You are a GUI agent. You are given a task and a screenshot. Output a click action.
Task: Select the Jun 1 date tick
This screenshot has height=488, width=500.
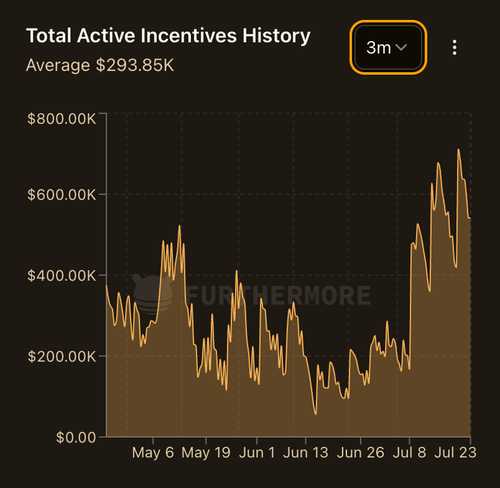coord(257,453)
